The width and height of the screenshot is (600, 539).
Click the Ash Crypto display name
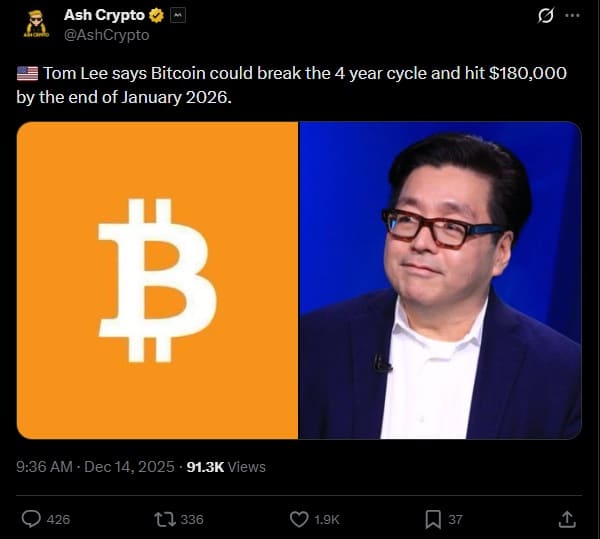point(104,15)
